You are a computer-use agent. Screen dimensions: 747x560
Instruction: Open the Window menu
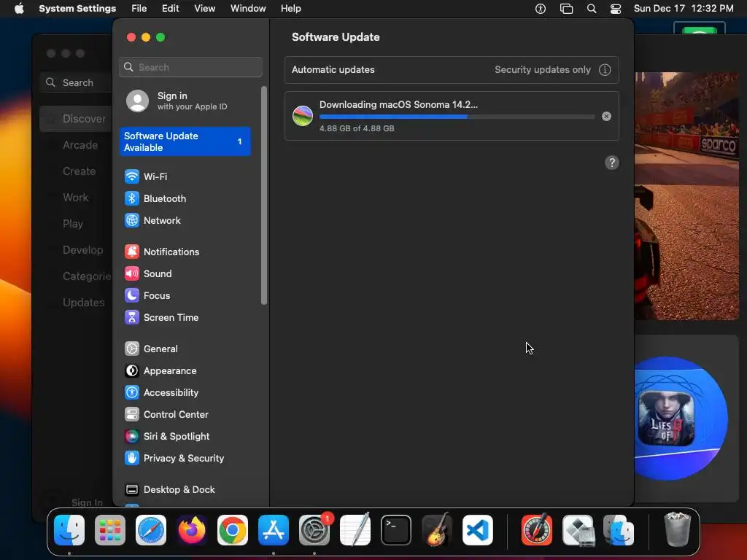pos(248,9)
